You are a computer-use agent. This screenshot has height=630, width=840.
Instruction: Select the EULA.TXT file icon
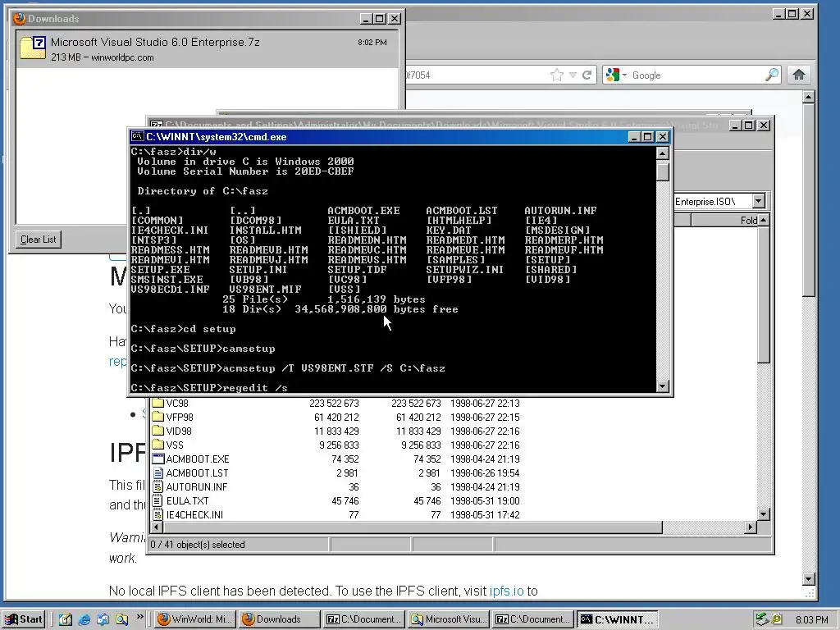157,500
